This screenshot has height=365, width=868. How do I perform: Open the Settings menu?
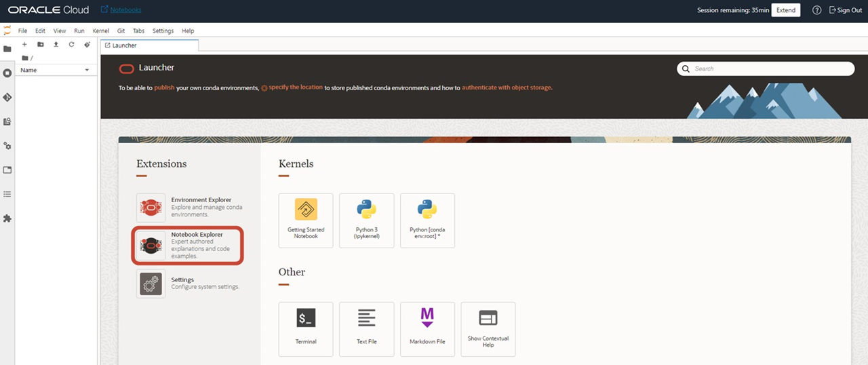[163, 31]
